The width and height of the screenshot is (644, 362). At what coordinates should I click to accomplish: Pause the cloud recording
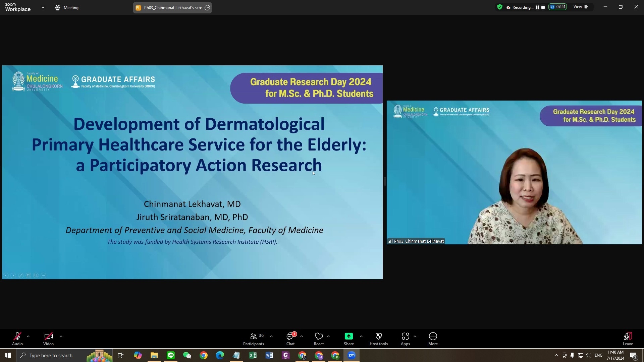(x=538, y=7)
